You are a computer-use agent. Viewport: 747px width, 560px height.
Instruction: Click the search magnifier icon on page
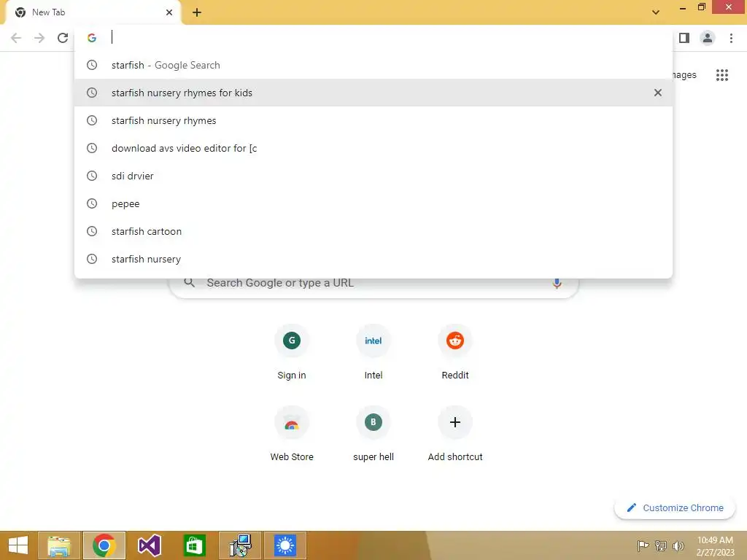point(190,283)
